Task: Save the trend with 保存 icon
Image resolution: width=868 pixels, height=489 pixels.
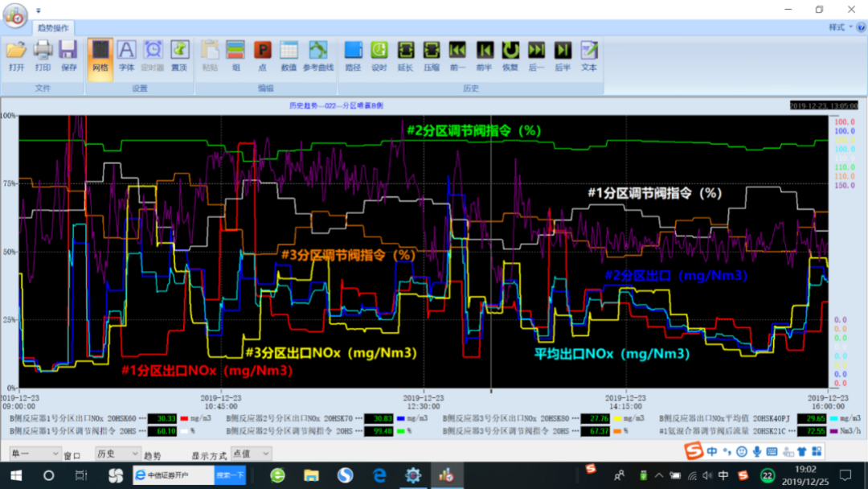Action: coord(68,55)
